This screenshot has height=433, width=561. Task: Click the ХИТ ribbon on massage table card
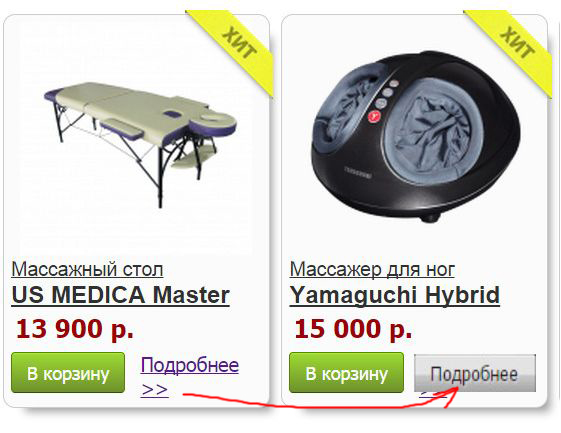[x=239, y=44]
